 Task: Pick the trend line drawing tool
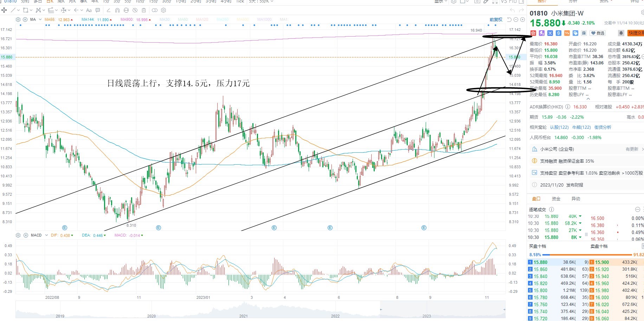pos(13,10)
